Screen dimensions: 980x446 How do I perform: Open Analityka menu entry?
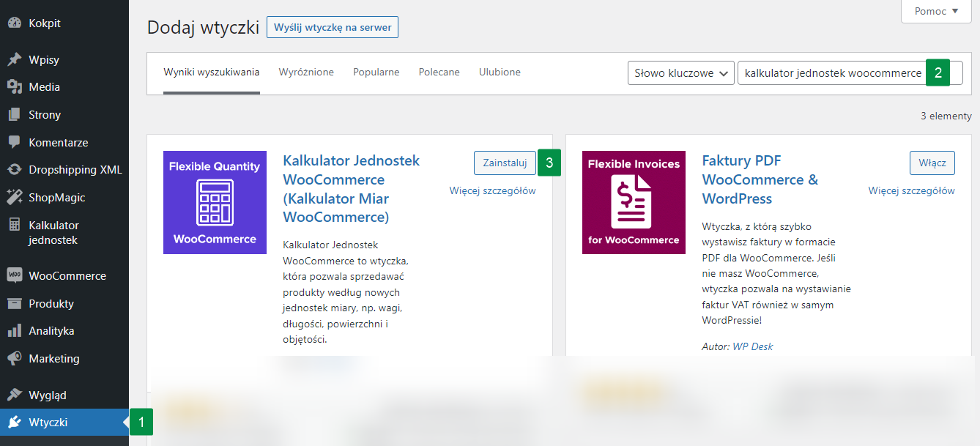[x=64, y=331]
